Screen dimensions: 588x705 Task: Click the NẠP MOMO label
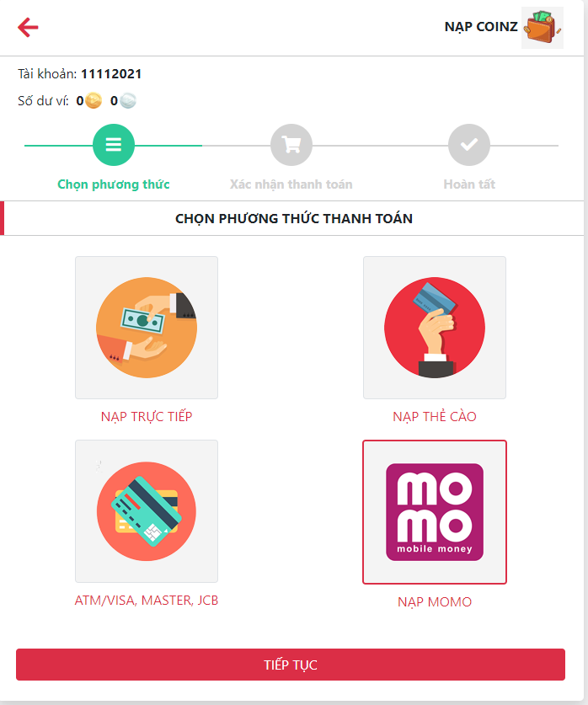pos(435,602)
